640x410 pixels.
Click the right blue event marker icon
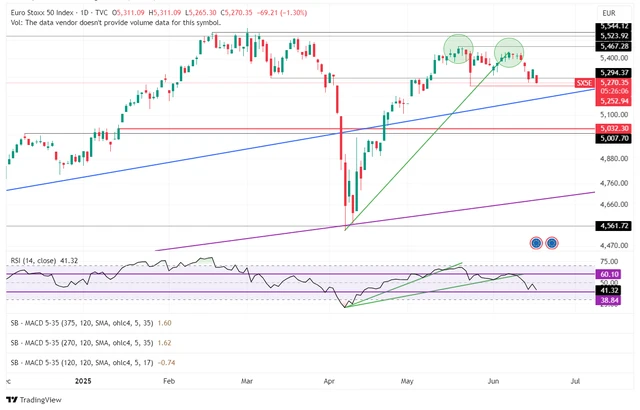(551, 243)
